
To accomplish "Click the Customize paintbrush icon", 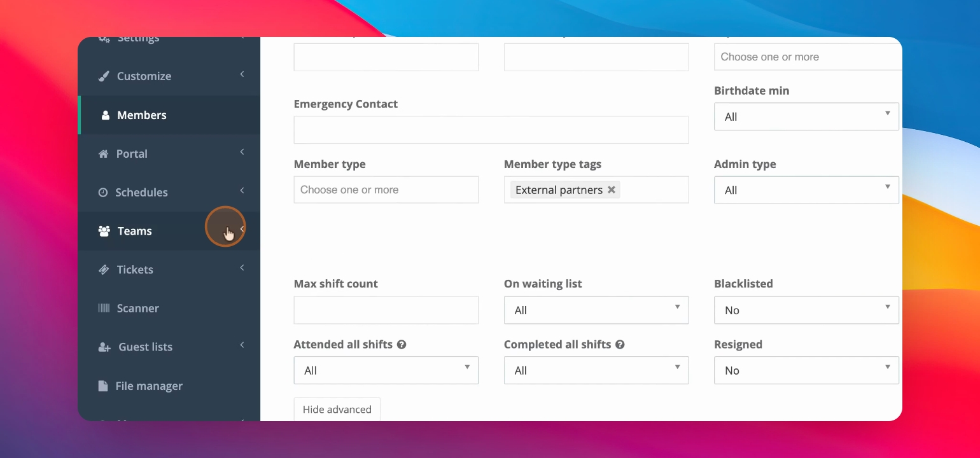I will point(104,76).
